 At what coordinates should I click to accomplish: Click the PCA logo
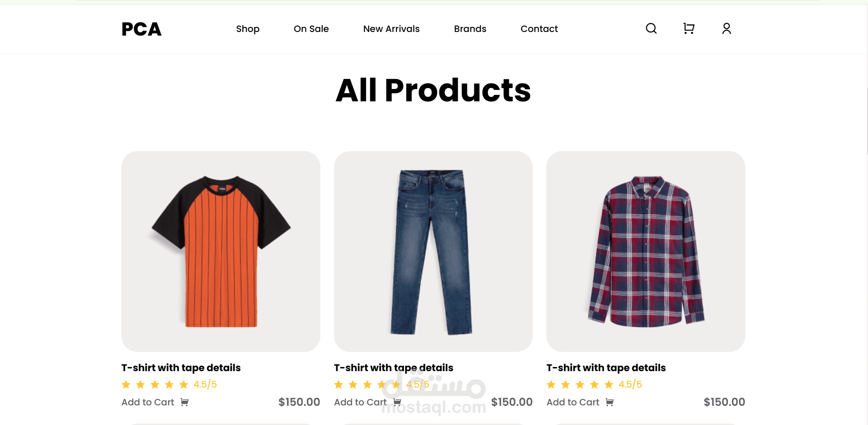click(x=141, y=29)
